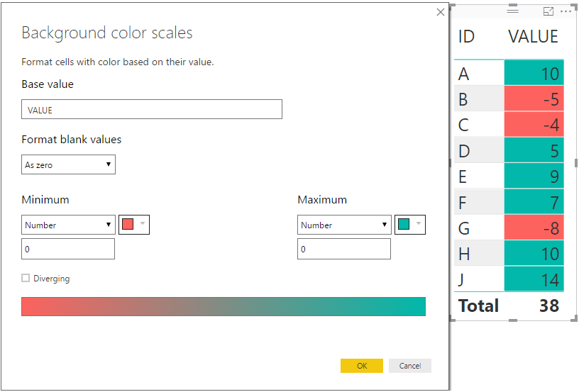Open More options ellipsis on table visual
Viewport: 579px width, 392px height.
coord(566,11)
